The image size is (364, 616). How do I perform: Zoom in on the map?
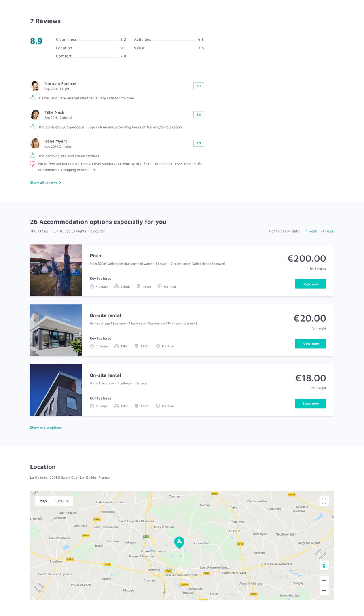(x=324, y=581)
